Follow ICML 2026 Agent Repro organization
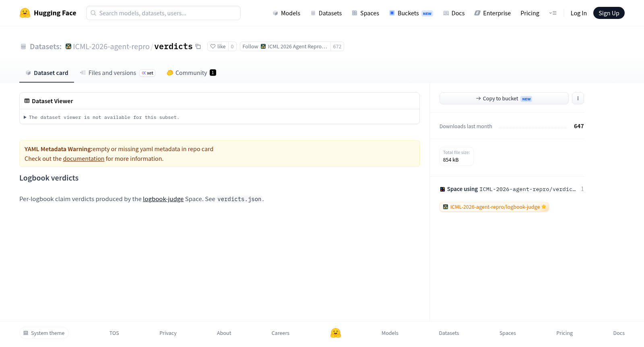The width and height of the screenshot is (644, 347). (x=285, y=46)
